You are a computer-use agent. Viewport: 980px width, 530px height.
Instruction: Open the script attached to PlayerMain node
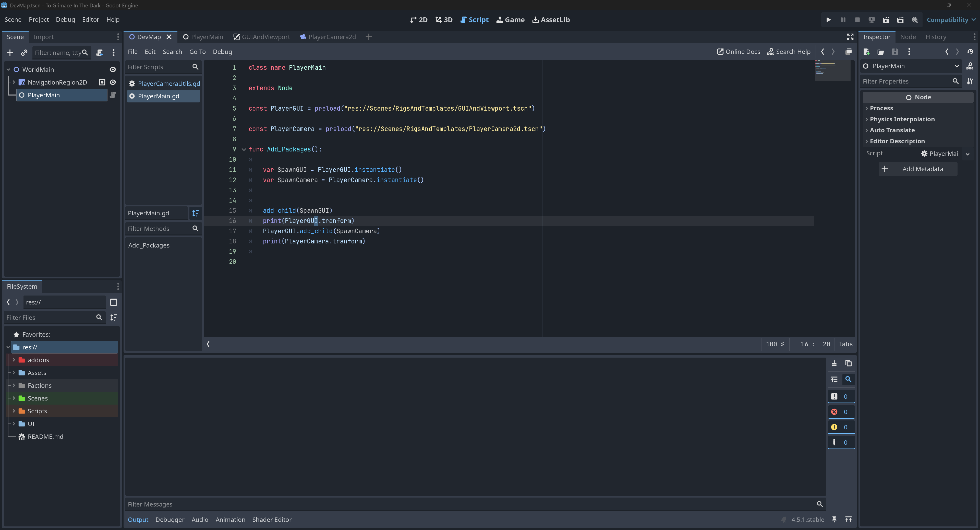point(113,95)
